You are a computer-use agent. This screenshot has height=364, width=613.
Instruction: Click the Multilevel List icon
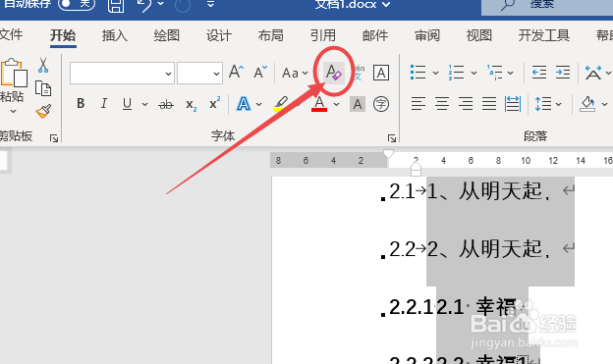[494, 73]
